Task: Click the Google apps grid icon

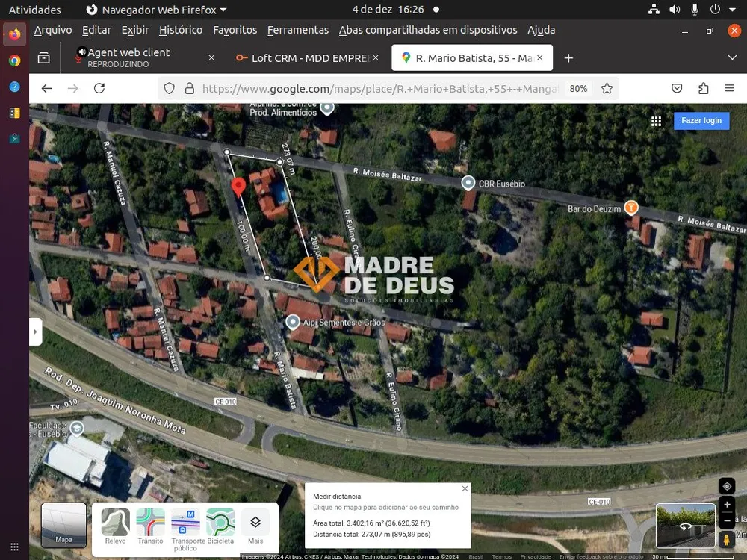Action: pos(656,121)
